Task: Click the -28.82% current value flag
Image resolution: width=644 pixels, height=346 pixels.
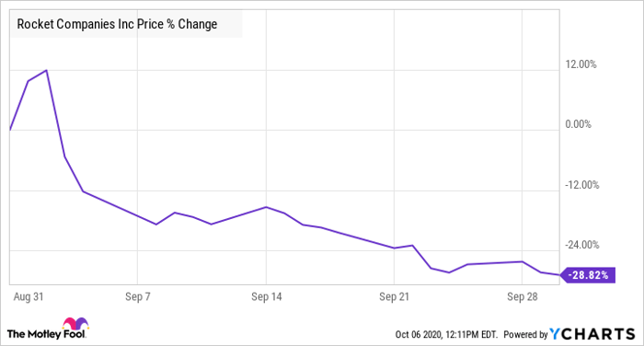Action: (588, 275)
